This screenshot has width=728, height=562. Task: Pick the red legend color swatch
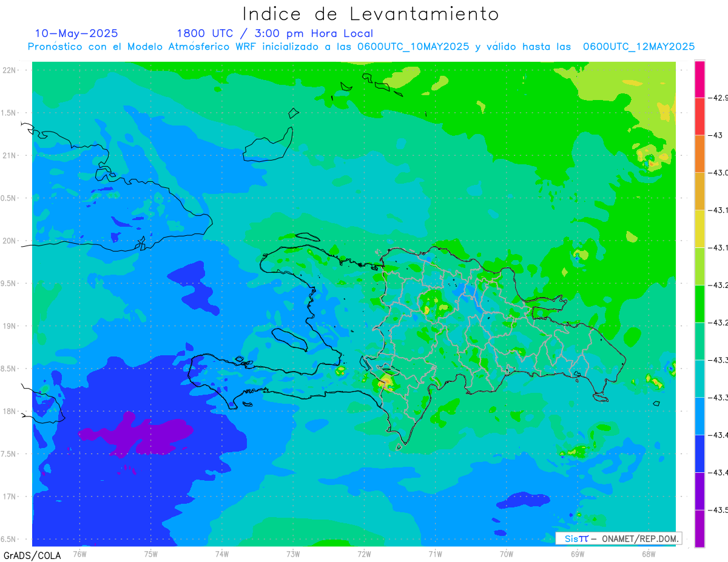tap(699, 116)
